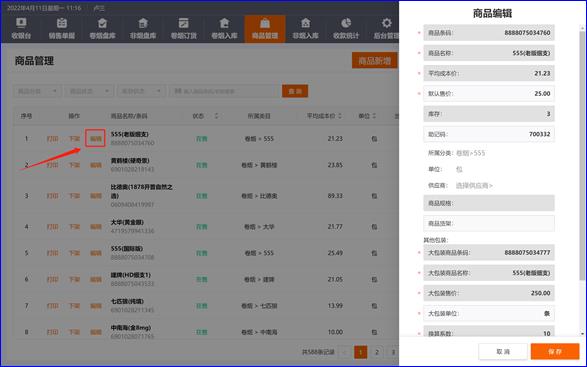
Task: Sort the table by 状态 column arrows
Action: (x=216, y=116)
